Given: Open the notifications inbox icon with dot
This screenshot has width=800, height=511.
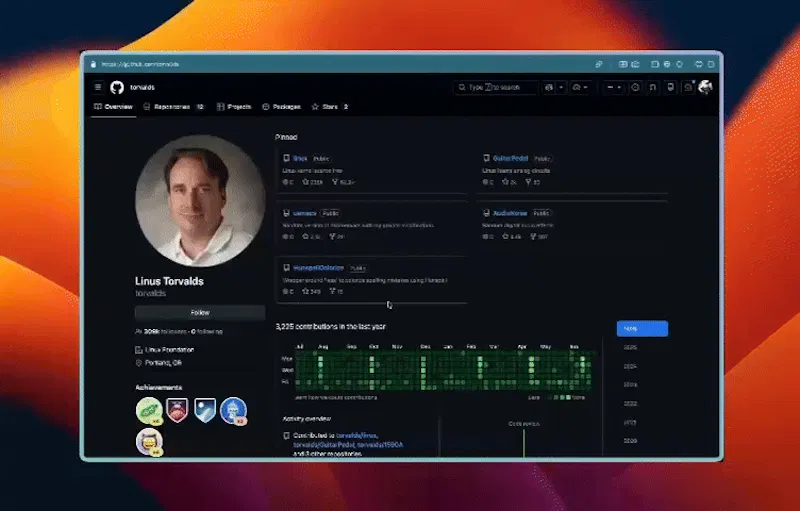Looking at the screenshot, I should tap(688, 87).
